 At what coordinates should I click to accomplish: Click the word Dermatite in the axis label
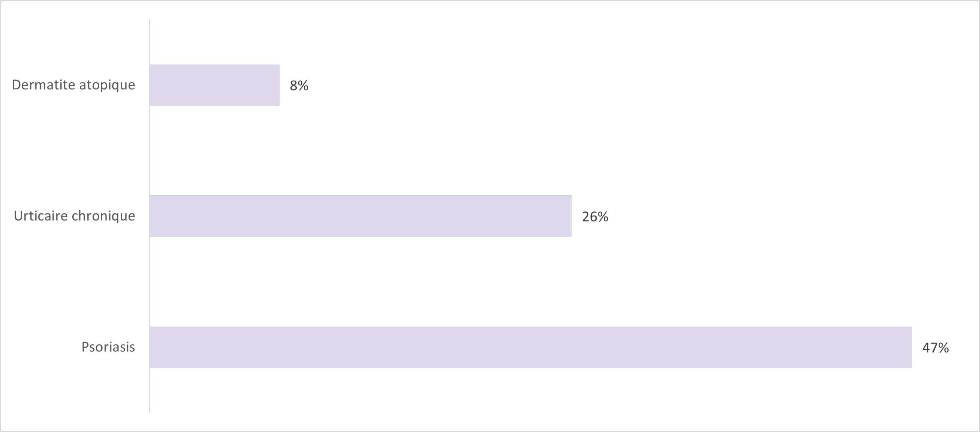[43, 84]
